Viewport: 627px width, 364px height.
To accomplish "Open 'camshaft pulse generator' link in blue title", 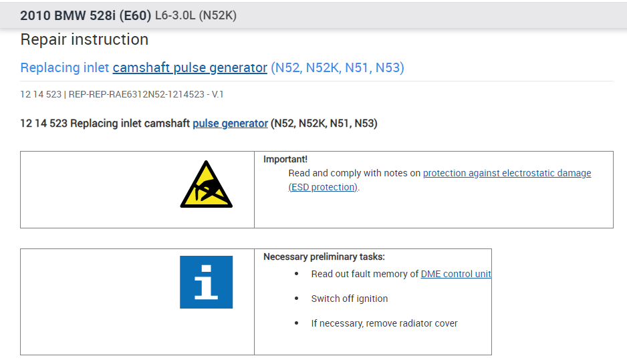I will (x=190, y=67).
